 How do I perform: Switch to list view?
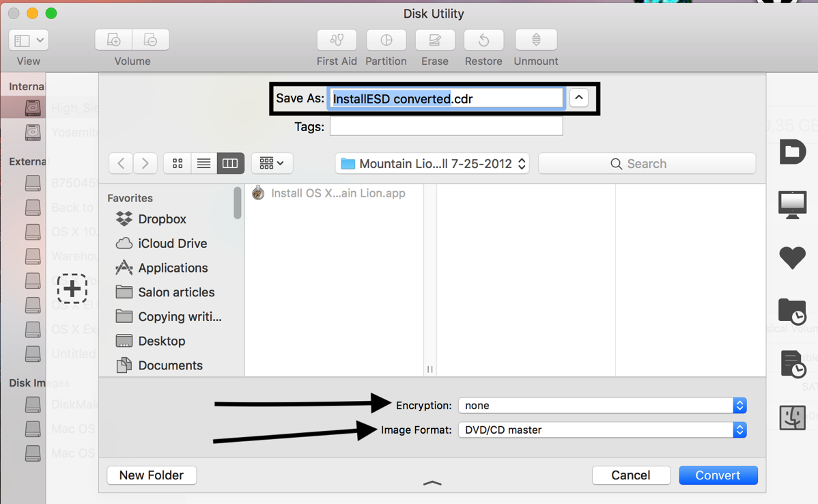[204, 164]
